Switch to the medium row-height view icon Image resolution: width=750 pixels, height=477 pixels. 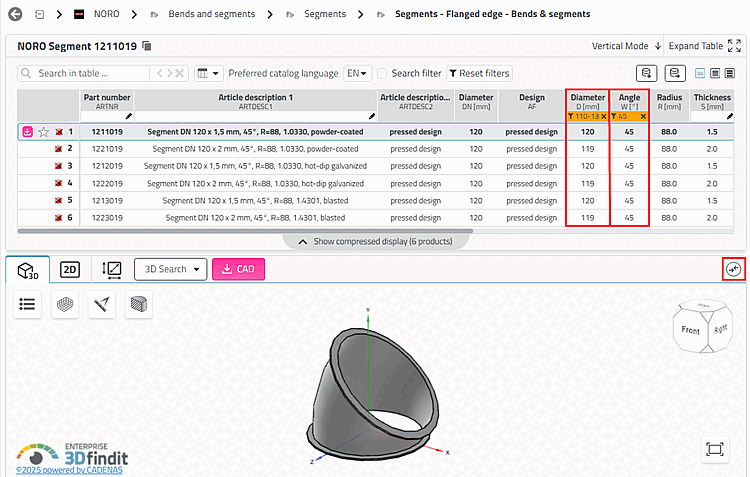715,73
